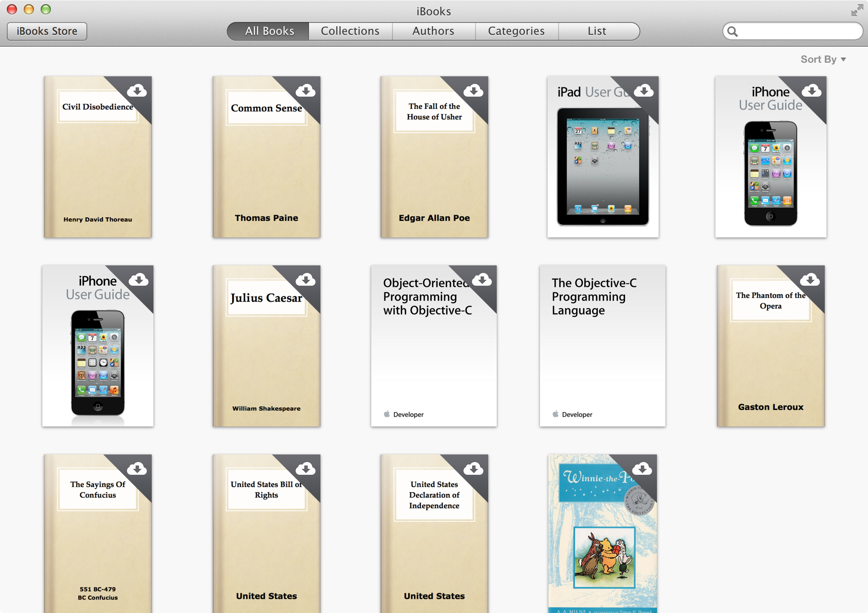Viewport: 868px width, 613px height.
Task: Open the Common Sense book cover
Action: 267,157
